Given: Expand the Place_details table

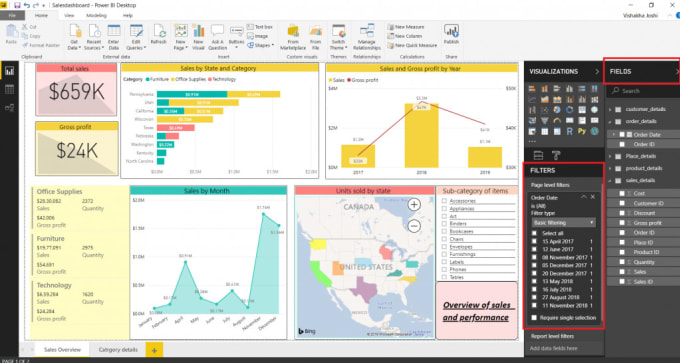Looking at the screenshot, I should pyautogui.click(x=610, y=156).
